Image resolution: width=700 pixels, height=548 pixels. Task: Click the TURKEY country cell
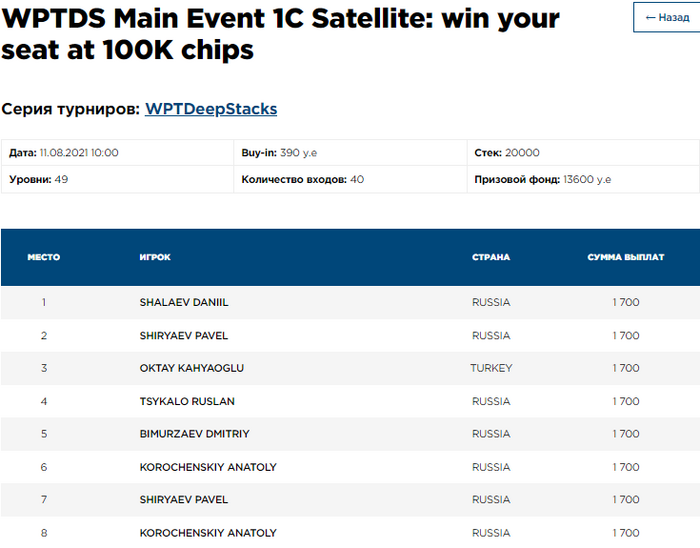tap(491, 368)
